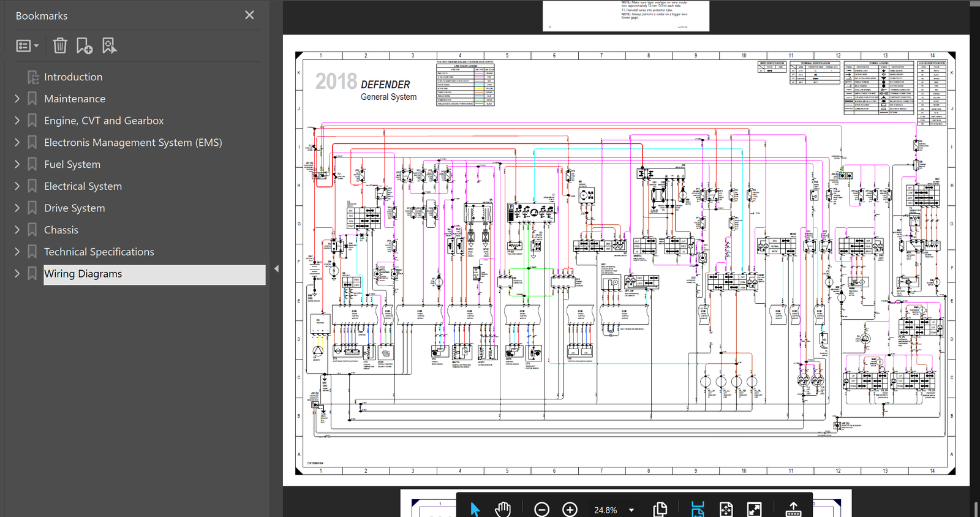
Task: Open the Technical Specifications bookmark
Action: tap(99, 252)
